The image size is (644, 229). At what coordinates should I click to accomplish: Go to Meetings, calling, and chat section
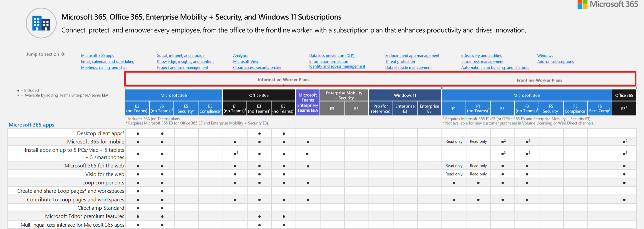pyautogui.click(x=104, y=68)
